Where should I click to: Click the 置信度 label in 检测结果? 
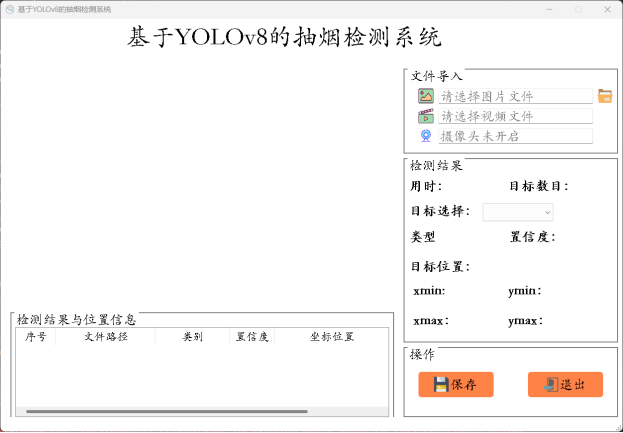click(532, 237)
